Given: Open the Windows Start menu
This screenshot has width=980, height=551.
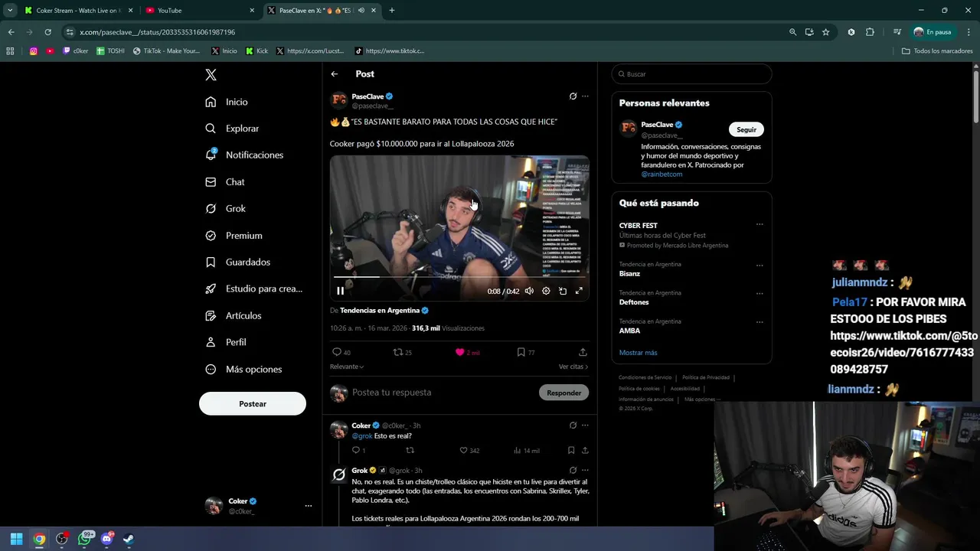Looking at the screenshot, I should pyautogui.click(x=16, y=539).
